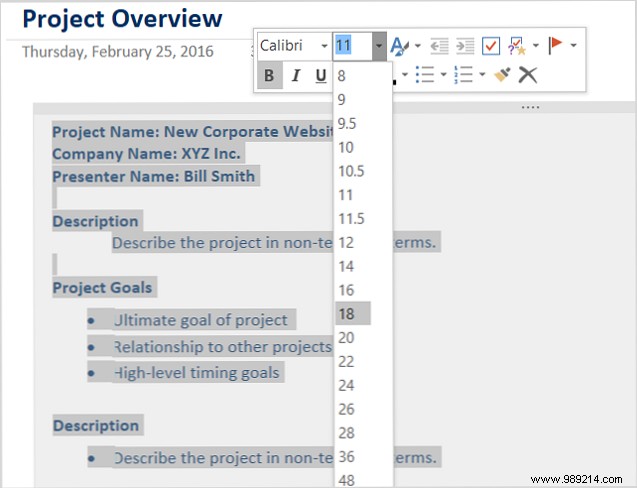Click the Calibri font name field
Viewport: 637px width, 488px height.
click(288, 46)
